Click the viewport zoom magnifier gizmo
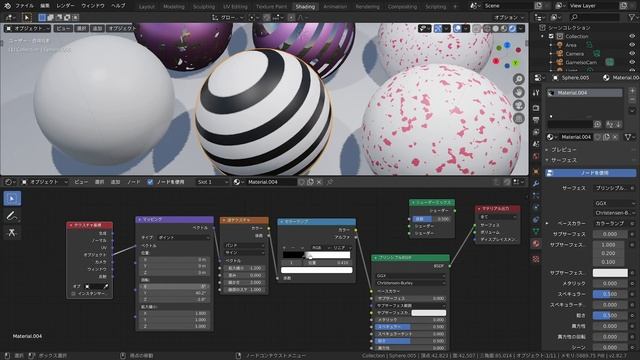The height and width of the screenshot is (360, 640). (518, 79)
